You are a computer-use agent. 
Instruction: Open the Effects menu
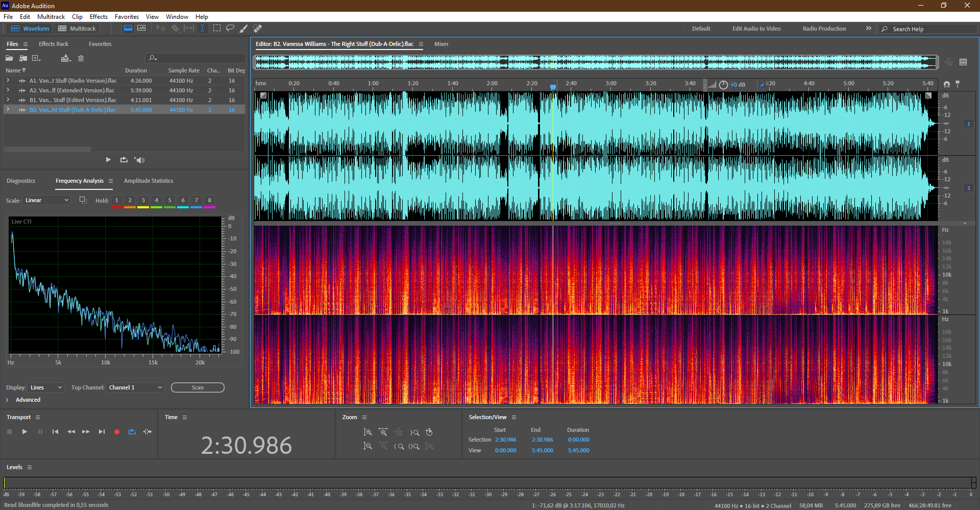coord(99,17)
